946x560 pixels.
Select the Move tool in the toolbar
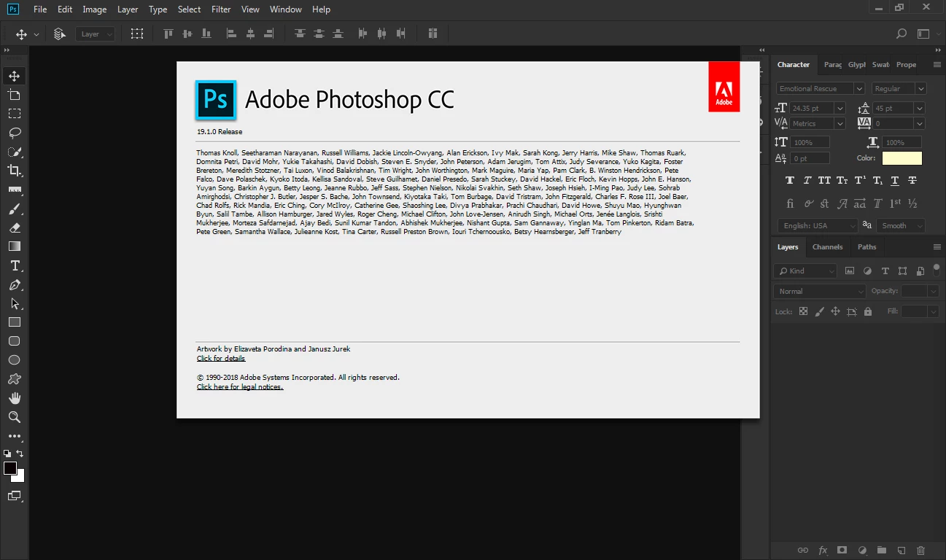[15, 76]
